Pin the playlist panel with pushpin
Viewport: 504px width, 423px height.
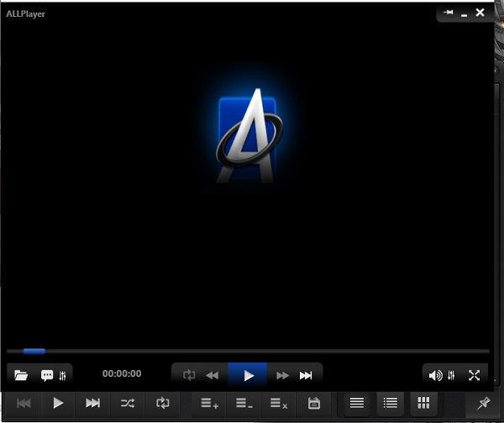tap(484, 403)
